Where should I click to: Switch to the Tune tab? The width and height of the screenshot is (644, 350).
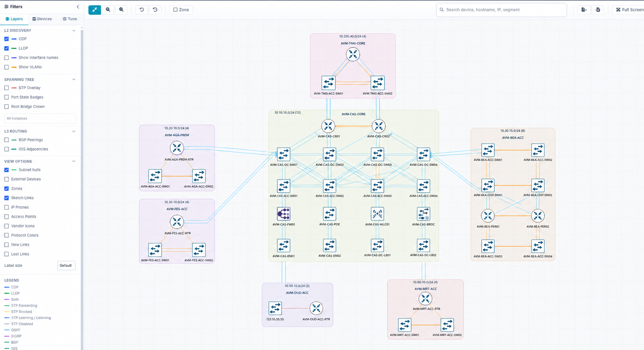tap(70, 19)
